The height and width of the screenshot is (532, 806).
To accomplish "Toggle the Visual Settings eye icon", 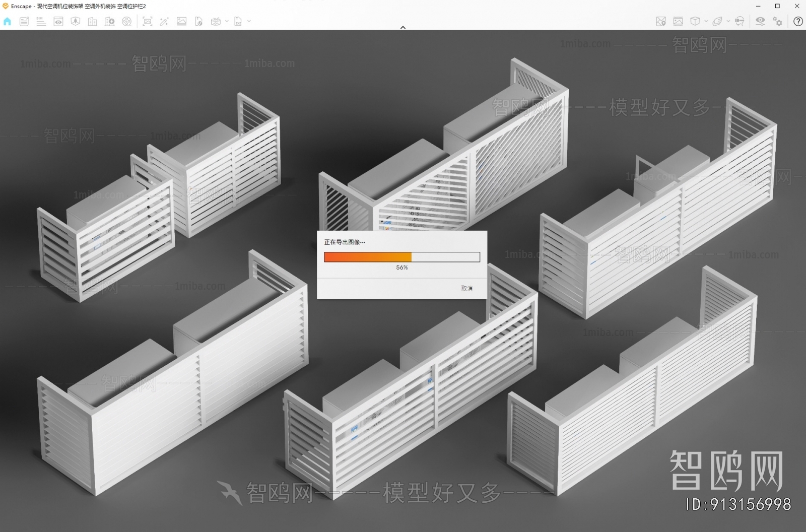I will point(760,21).
